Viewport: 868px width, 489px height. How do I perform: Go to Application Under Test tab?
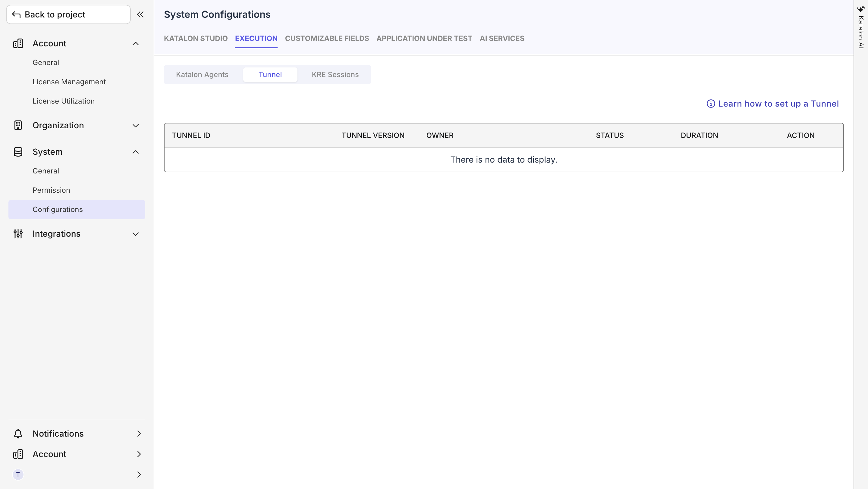click(x=424, y=38)
